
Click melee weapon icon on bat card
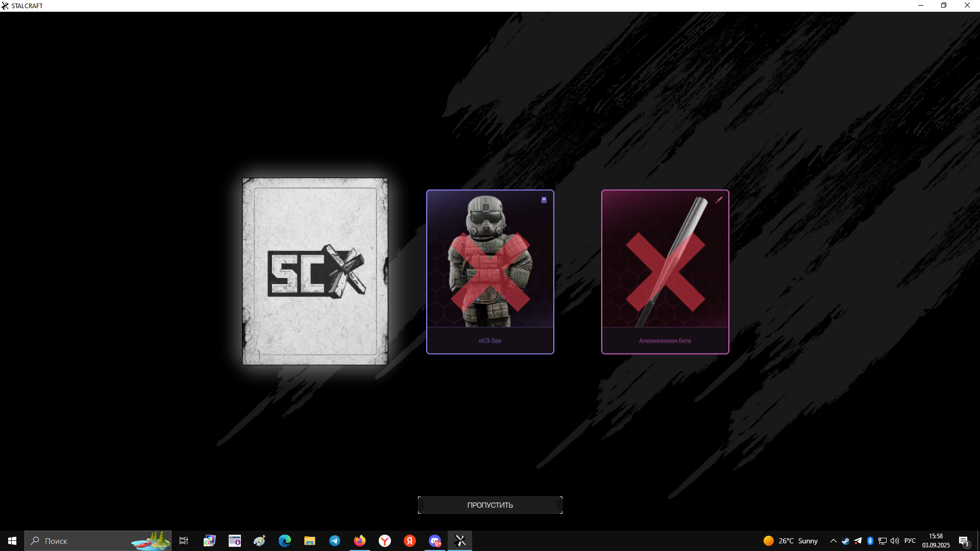[x=719, y=200]
